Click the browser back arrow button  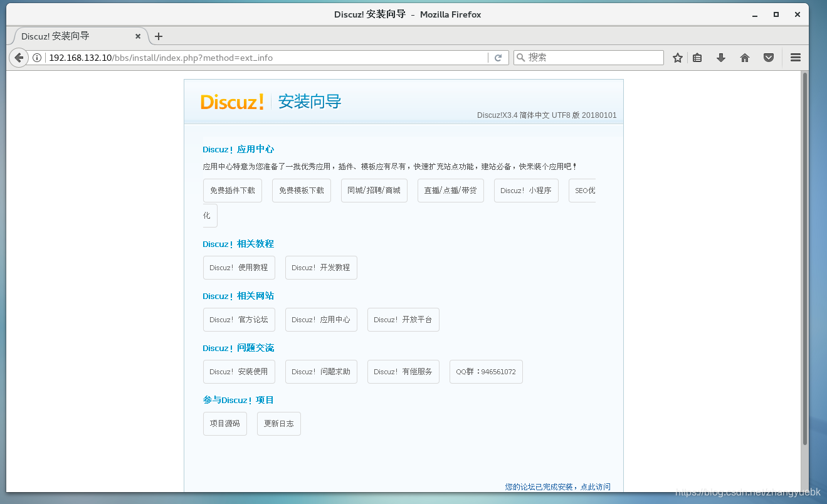(x=19, y=58)
